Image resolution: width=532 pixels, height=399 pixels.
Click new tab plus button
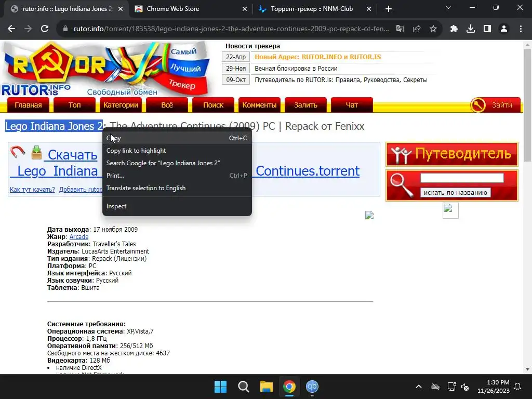389,9
